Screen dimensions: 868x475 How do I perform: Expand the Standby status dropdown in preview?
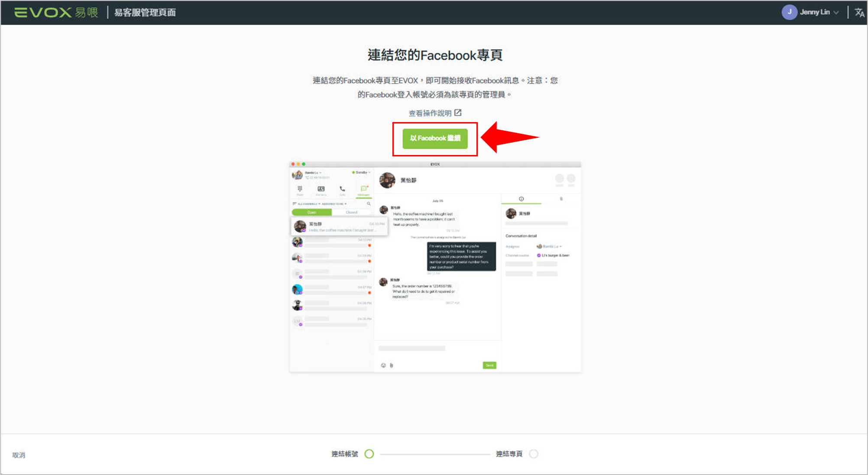362,172
